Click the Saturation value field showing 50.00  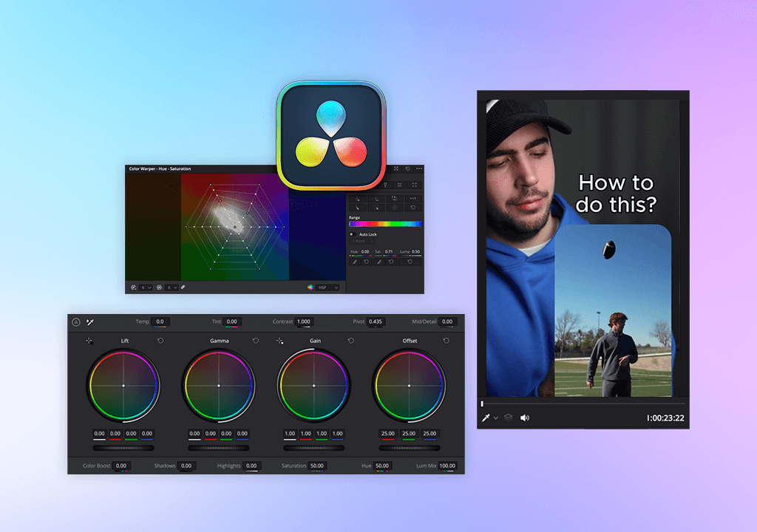click(316, 465)
